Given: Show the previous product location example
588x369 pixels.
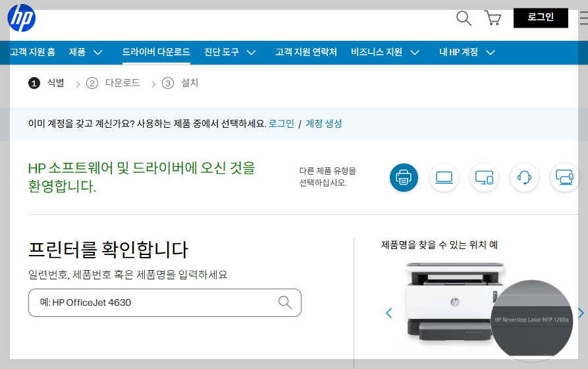Looking at the screenshot, I should (389, 313).
